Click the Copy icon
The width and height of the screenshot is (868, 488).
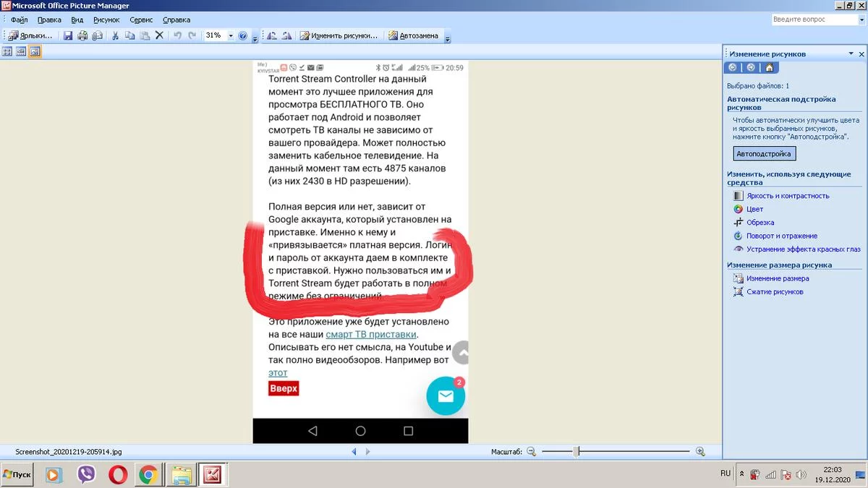[130, 35]
